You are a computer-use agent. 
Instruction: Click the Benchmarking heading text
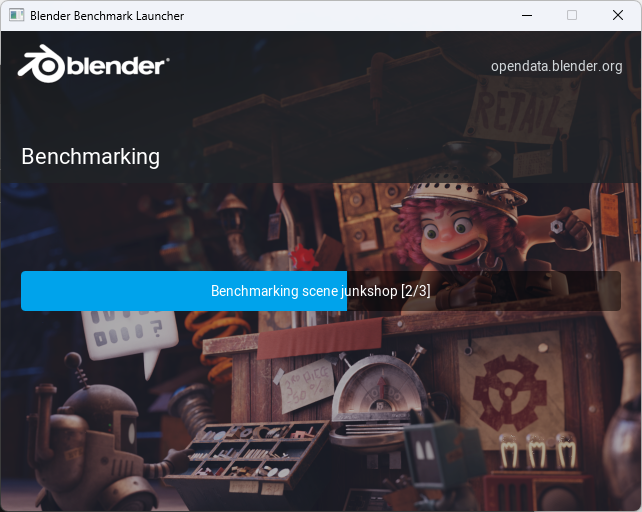coord(90,157)
